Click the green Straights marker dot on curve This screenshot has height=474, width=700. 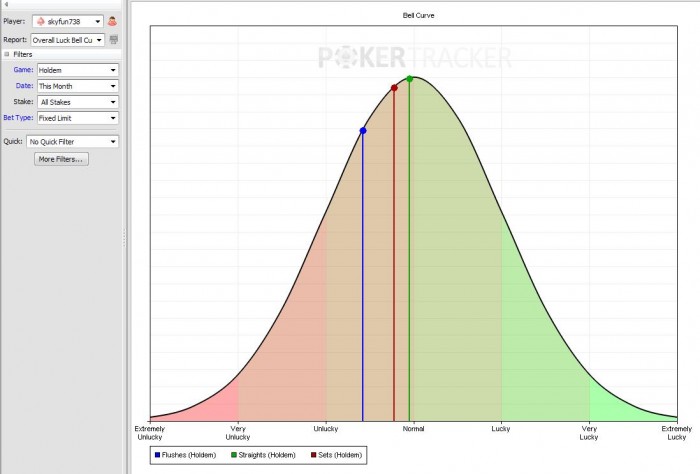pos(410,79)
